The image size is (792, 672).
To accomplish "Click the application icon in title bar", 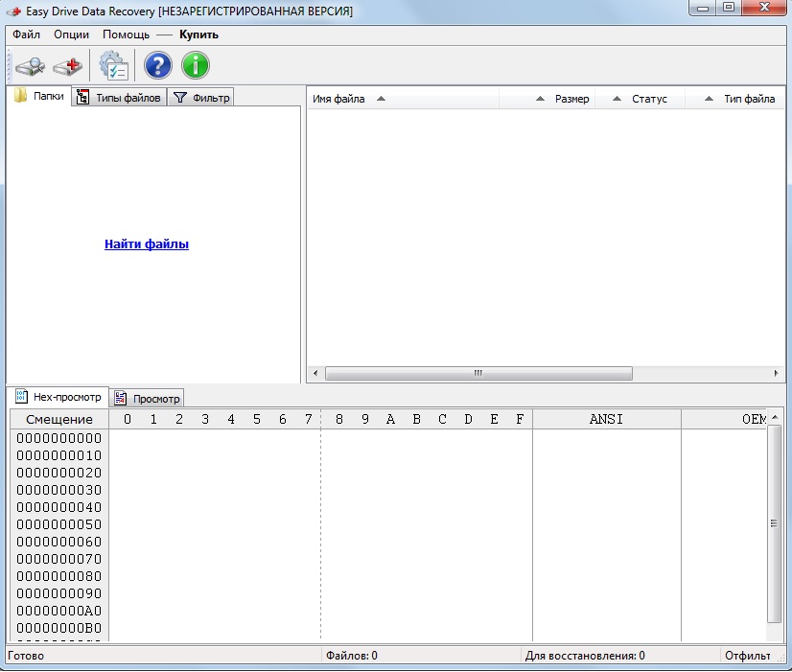I will 13,12.
